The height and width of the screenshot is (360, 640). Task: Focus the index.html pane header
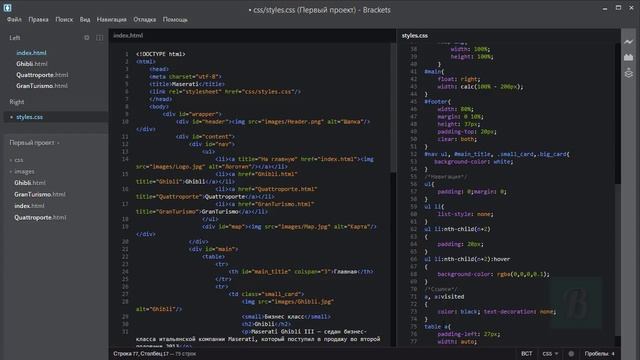(x=128, y=36)
